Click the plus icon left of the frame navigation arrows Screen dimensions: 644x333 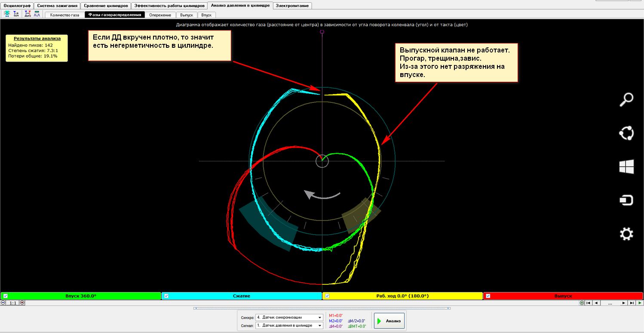[x=582, y=303]
